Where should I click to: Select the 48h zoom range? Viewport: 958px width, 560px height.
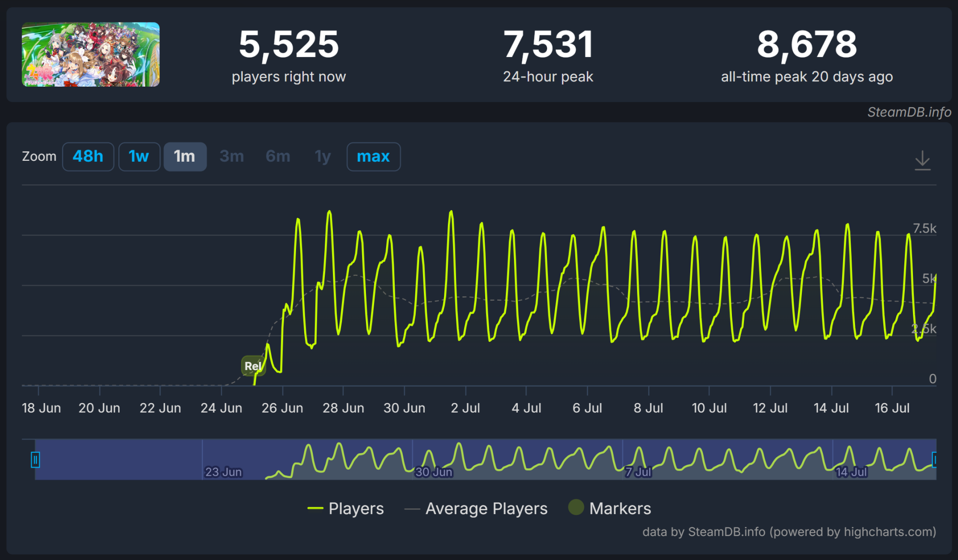88,157
